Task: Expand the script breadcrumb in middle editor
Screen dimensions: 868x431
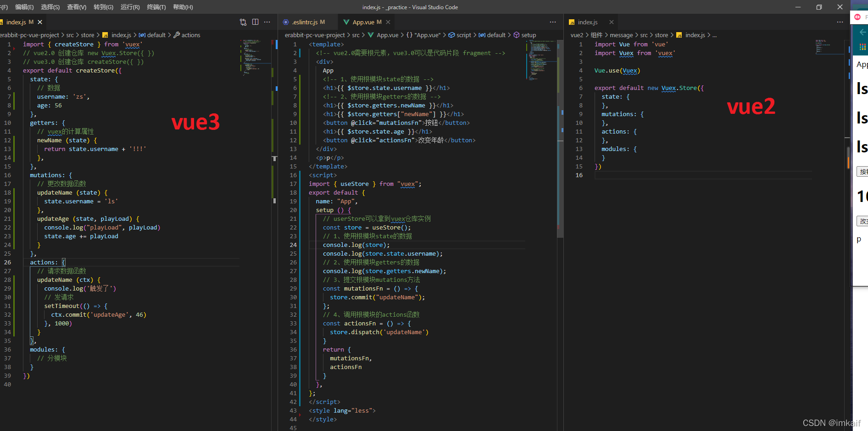Action: (x=464, y=35)
